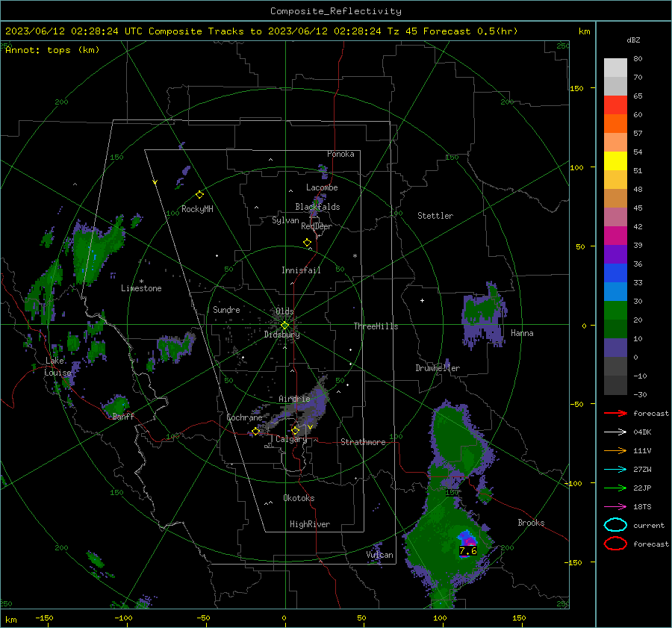Click the Lacombe city label
This screenshot has width=672, height=628.
pyautogui.click(x=322, y=187)
